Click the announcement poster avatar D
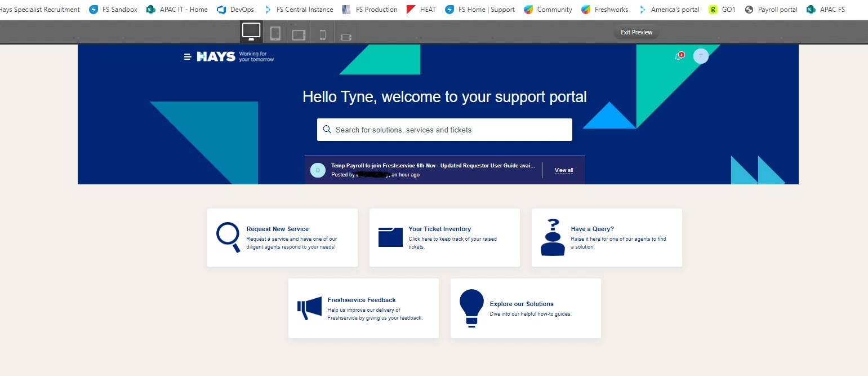The width and height of the screenshot is (868, 376). click(x=318, y=170)
